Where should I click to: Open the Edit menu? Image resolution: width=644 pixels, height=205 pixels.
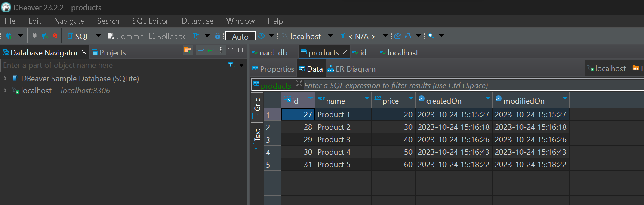click(35, 21)
